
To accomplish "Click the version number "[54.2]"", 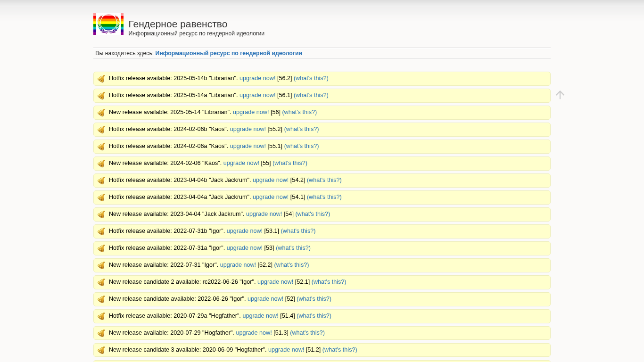I will click(x=298, y=180).
